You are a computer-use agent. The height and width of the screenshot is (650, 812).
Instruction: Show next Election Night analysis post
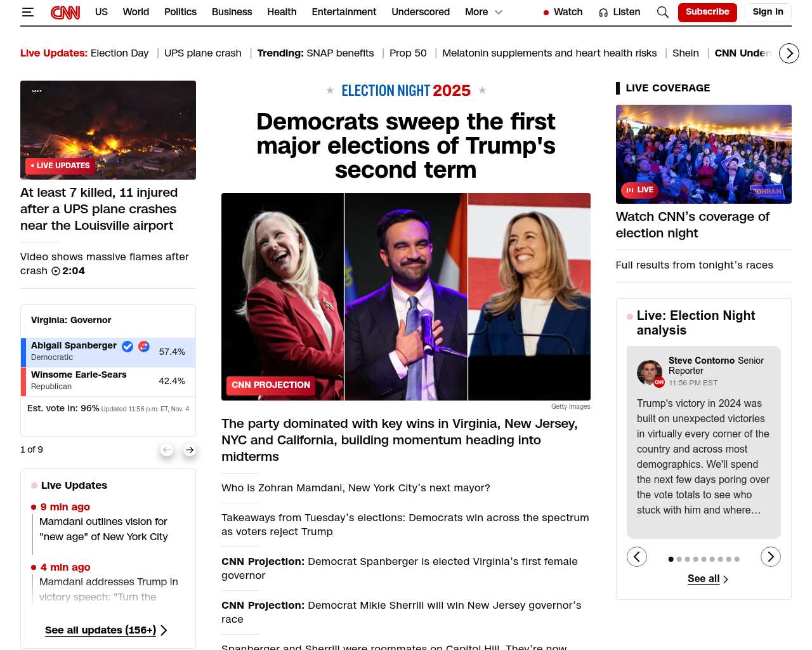[771, 557]
